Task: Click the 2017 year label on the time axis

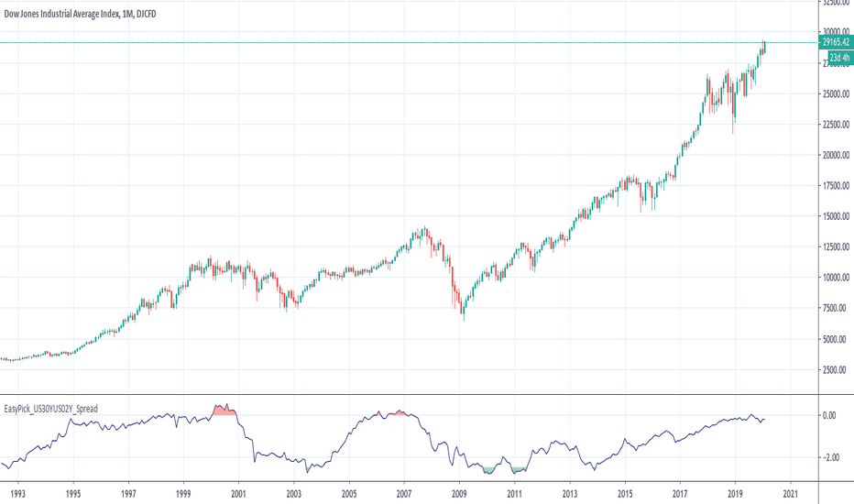Action: coord(680,494)
